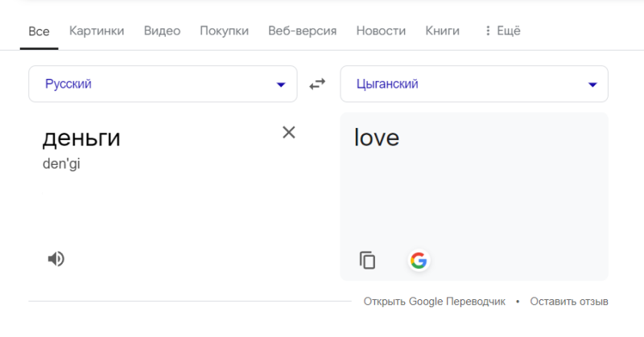
Task: Open the Покупки tab
Action: click(225, 31)
